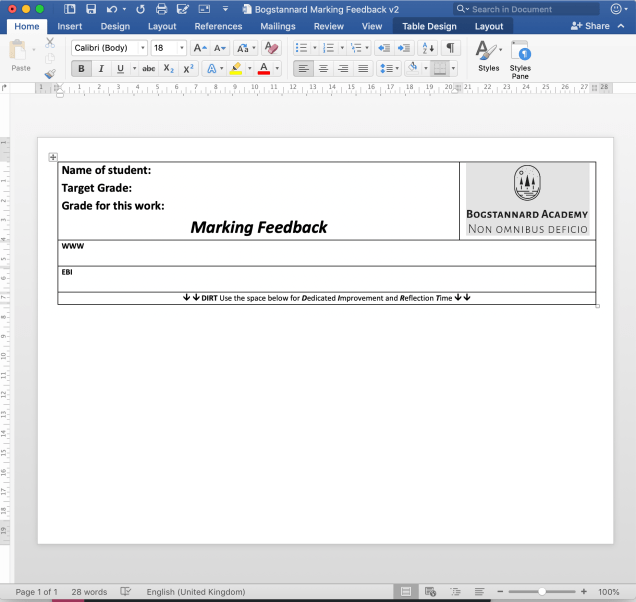Click the Sort A-Z icon
Viewport: 636px width, 602px height.
pos(428,48)
